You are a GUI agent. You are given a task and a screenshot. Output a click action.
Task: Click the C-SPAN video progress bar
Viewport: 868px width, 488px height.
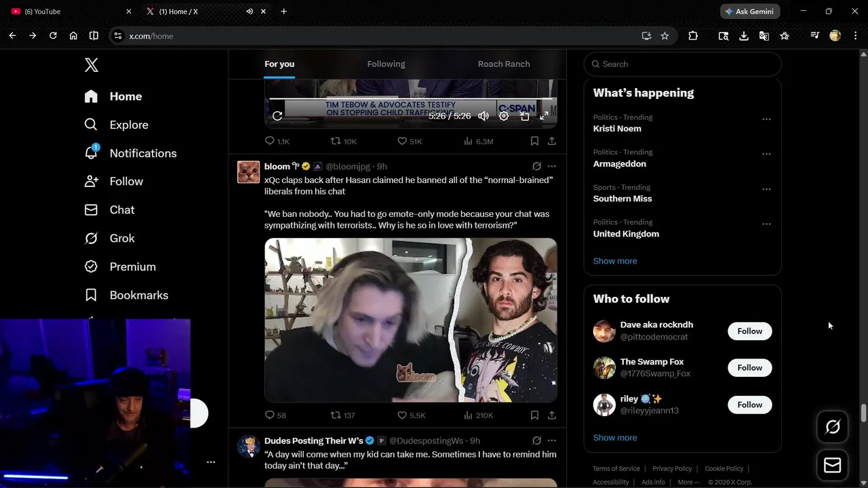tap(411, 99)
